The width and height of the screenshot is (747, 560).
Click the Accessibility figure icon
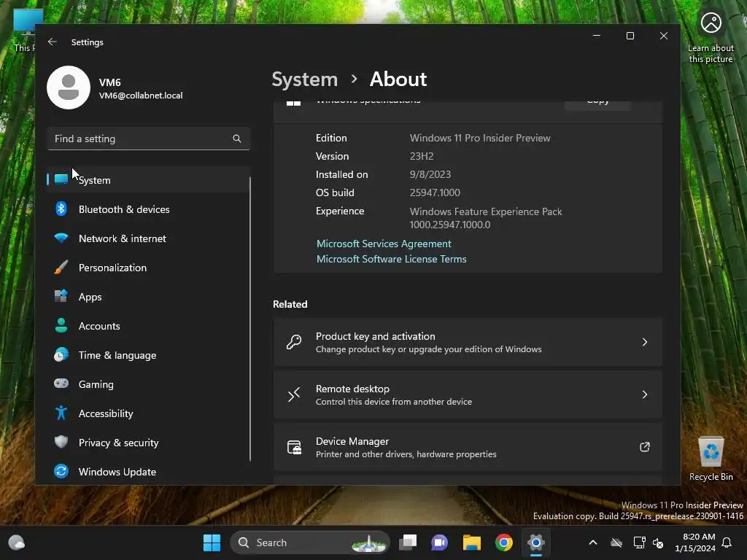(x=61, y=413)
